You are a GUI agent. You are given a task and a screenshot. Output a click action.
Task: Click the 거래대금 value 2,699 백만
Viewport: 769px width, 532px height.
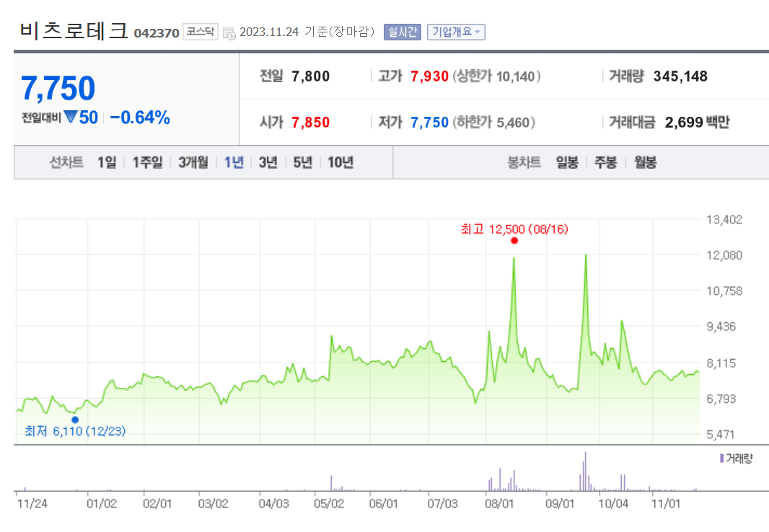[697, 123]
